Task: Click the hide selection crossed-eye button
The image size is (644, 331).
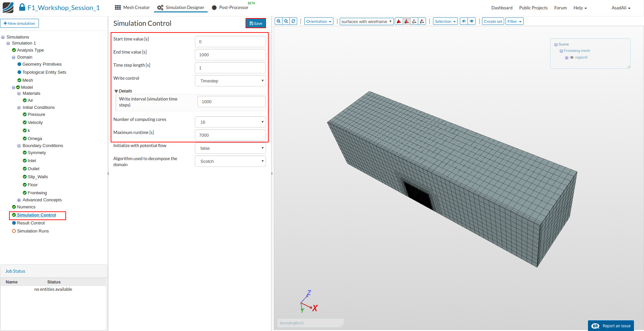Action: (464, 21)
